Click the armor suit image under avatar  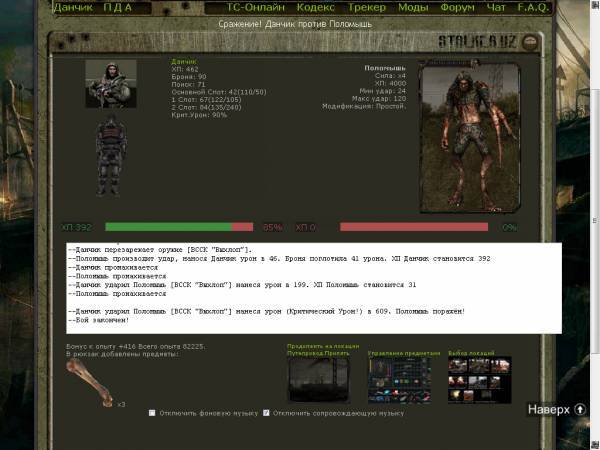coord(110,157)
